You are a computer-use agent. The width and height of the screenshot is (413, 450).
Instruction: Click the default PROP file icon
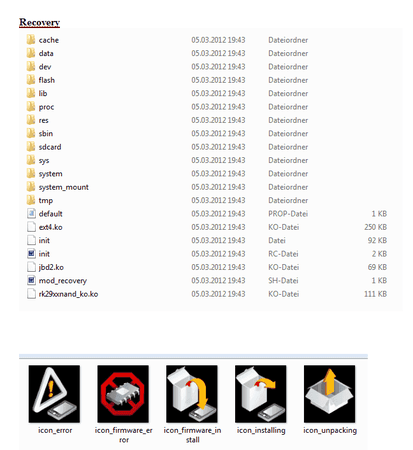[31, 213]
